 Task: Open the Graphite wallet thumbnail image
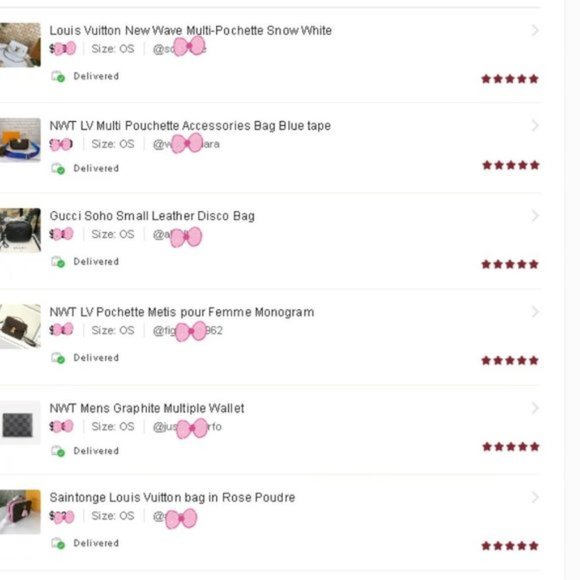[x=20, y=423]
